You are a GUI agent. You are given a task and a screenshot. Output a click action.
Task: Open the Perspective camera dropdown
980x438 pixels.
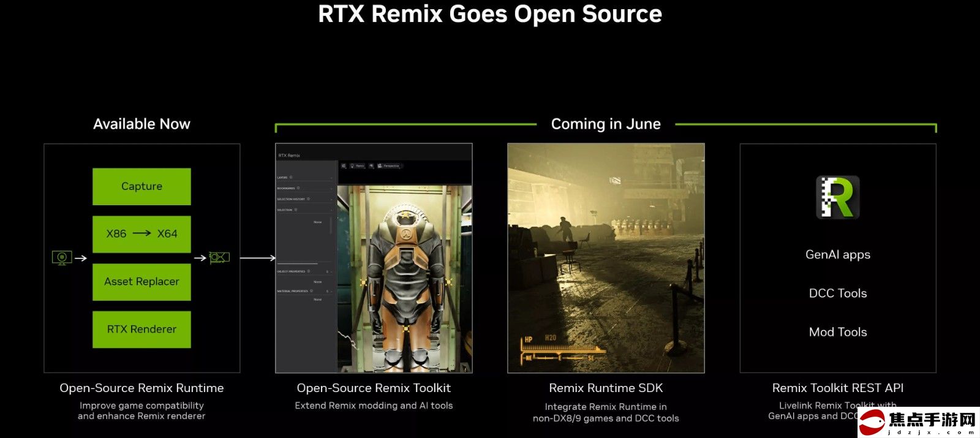[390, 166]
